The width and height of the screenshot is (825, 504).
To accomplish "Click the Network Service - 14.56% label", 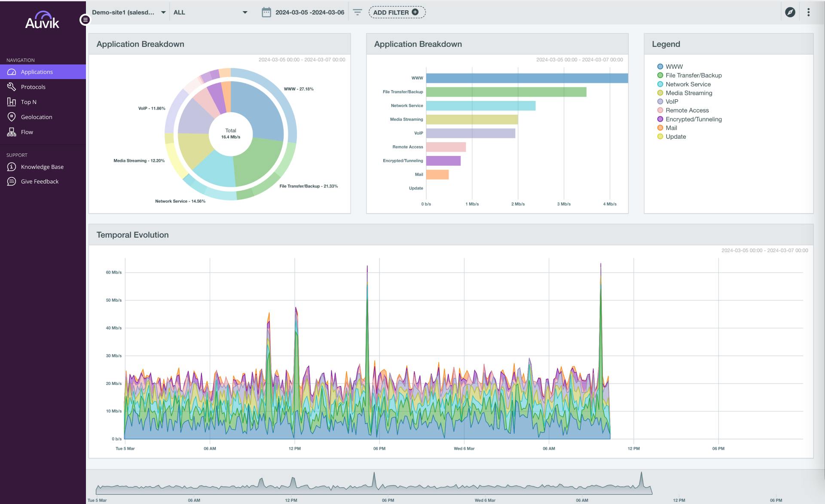I will 180,201.
